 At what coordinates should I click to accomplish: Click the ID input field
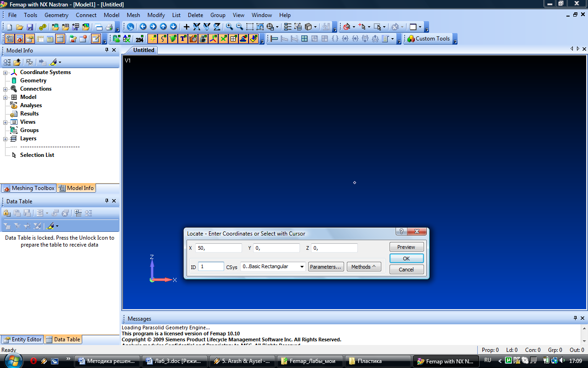(211, 266)
